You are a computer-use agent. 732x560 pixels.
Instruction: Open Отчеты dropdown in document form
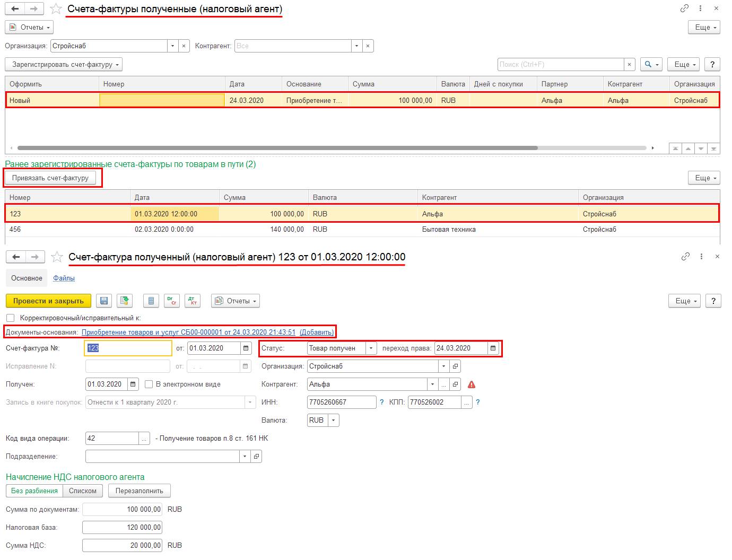(236, 301)
